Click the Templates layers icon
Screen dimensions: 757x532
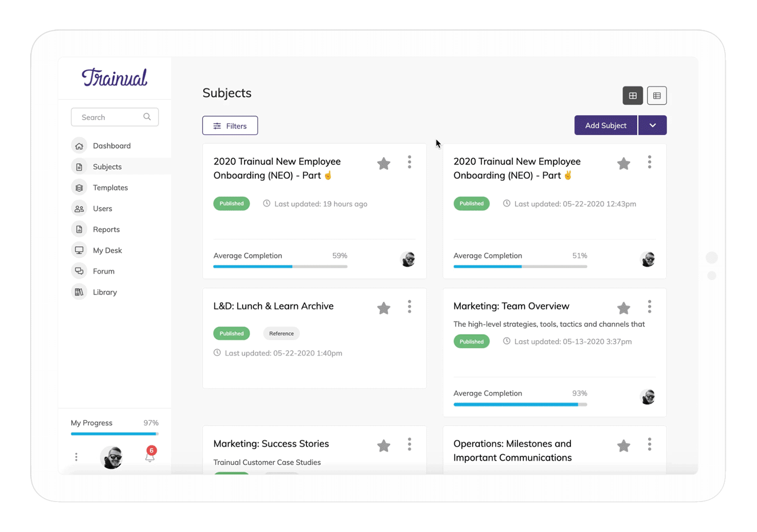[x=79, y=188]
